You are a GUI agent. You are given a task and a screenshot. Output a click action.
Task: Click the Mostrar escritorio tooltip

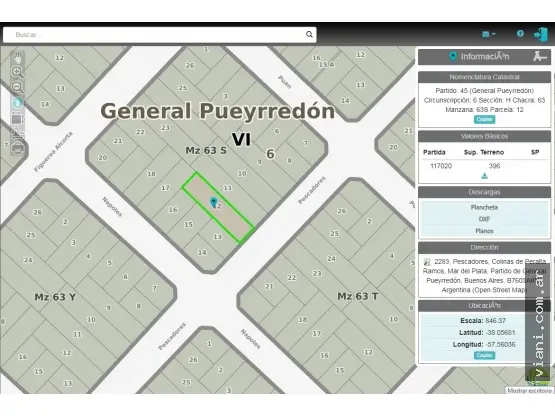tap(529, 391)
